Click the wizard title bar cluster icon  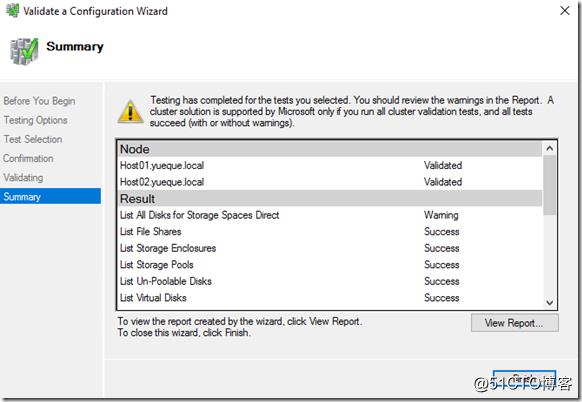[x=12, y=10]
